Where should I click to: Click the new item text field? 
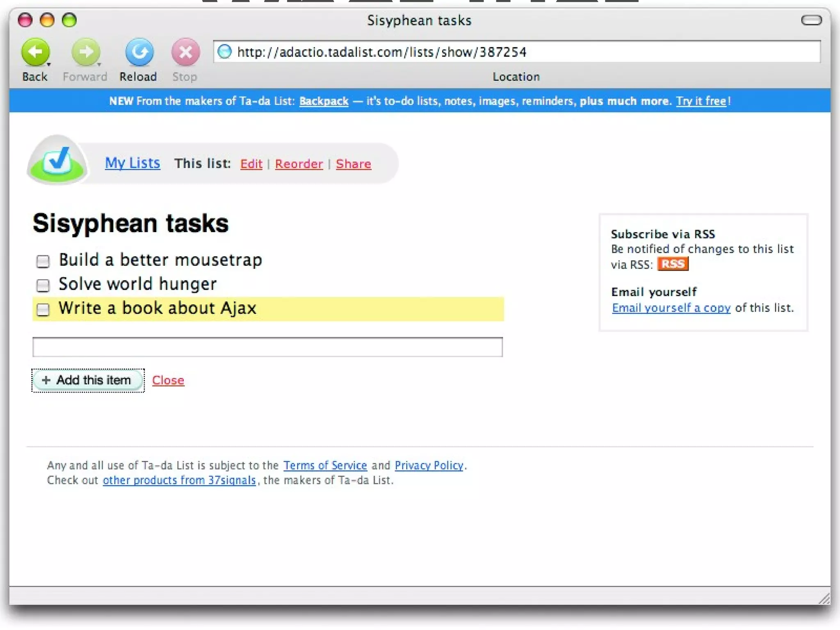[267, 347]
